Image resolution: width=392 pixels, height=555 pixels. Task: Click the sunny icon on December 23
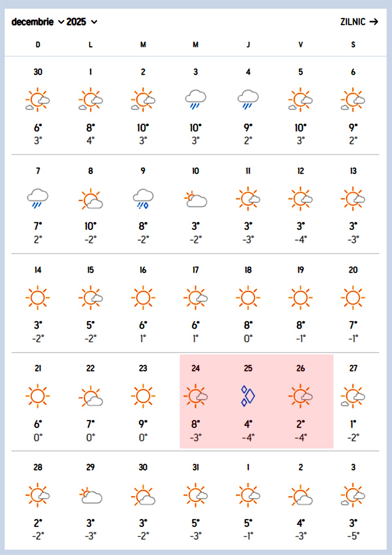[143, 396]
